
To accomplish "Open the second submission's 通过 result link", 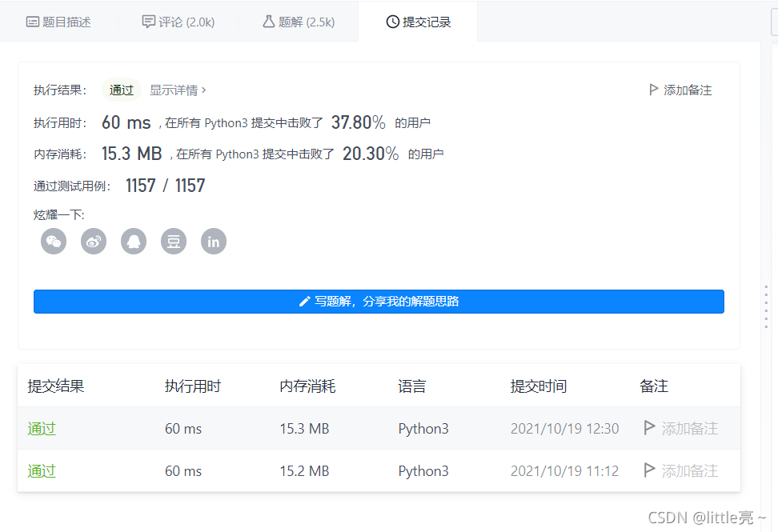I will (x=41, y=471).
